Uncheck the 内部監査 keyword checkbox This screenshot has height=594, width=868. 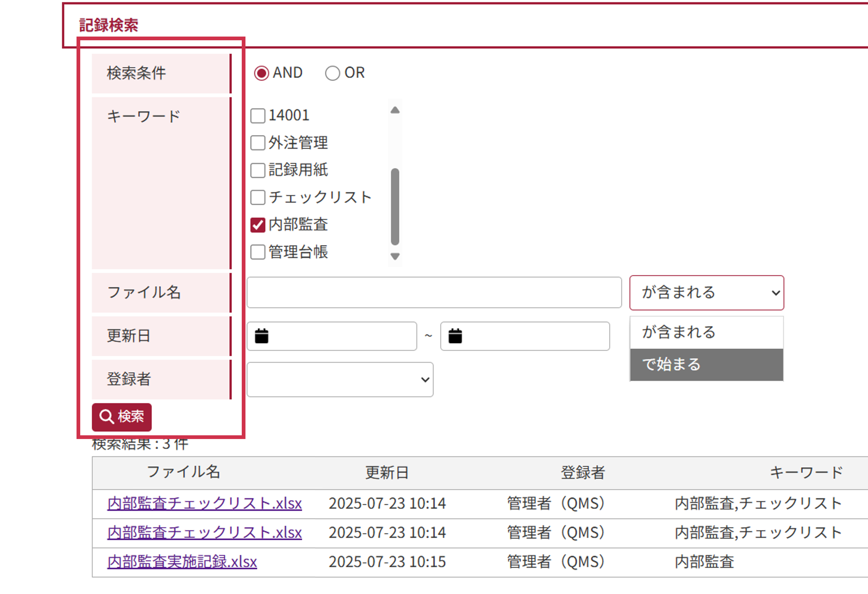tap(258, 225)
